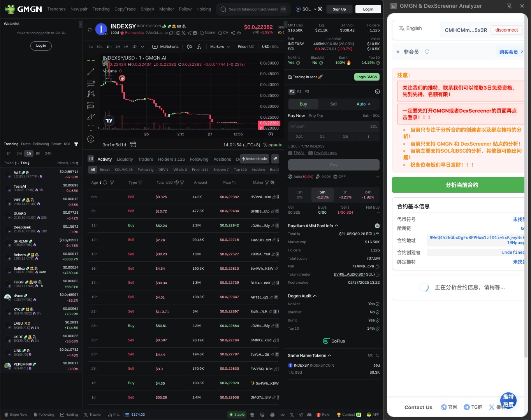Screen dimensions: 531x420
Task: Enable the TP&SL checkbox
Action: pyautogui.click(x=290, y=153)
